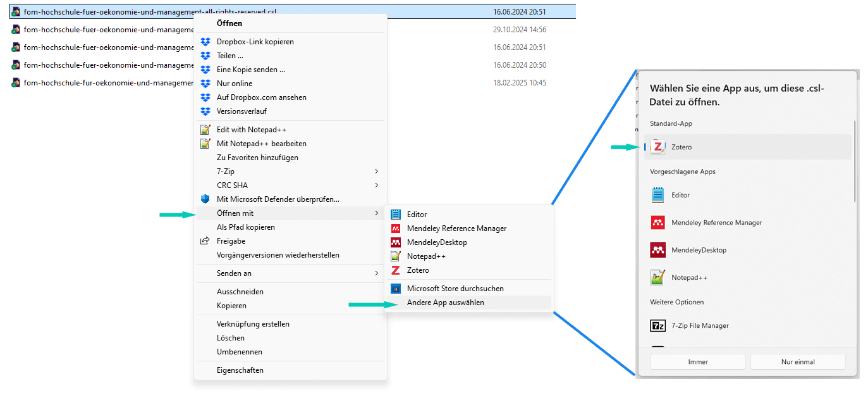Choose the Notepad++ icon in the app chooser dialog
Image resolution: width=868 pixels, height=400 pixels.
(658, 277)
